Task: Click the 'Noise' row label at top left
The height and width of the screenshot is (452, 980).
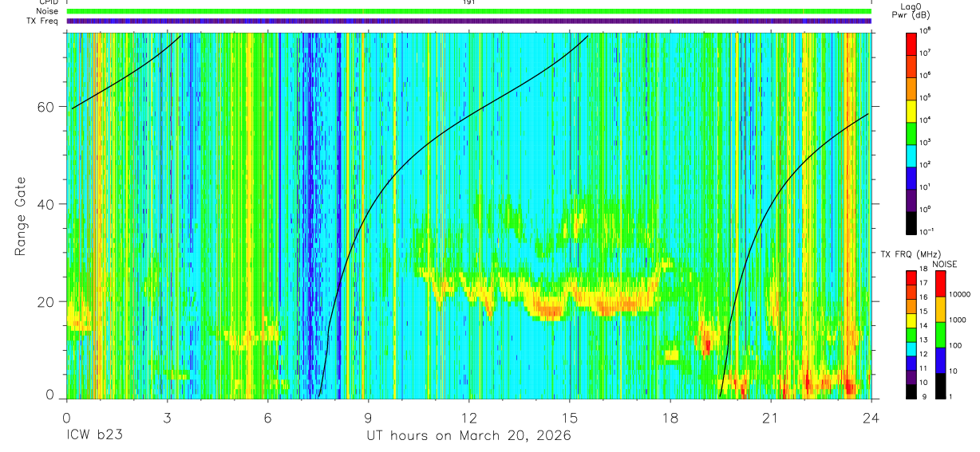Action: (x=47, y=11)
